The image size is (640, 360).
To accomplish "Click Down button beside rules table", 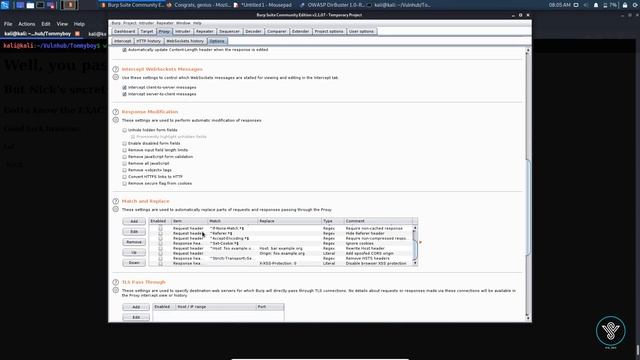I will (134, 263).
